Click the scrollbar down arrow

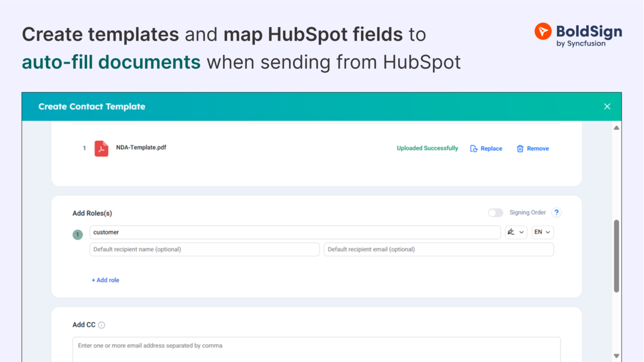pos(616,356)
